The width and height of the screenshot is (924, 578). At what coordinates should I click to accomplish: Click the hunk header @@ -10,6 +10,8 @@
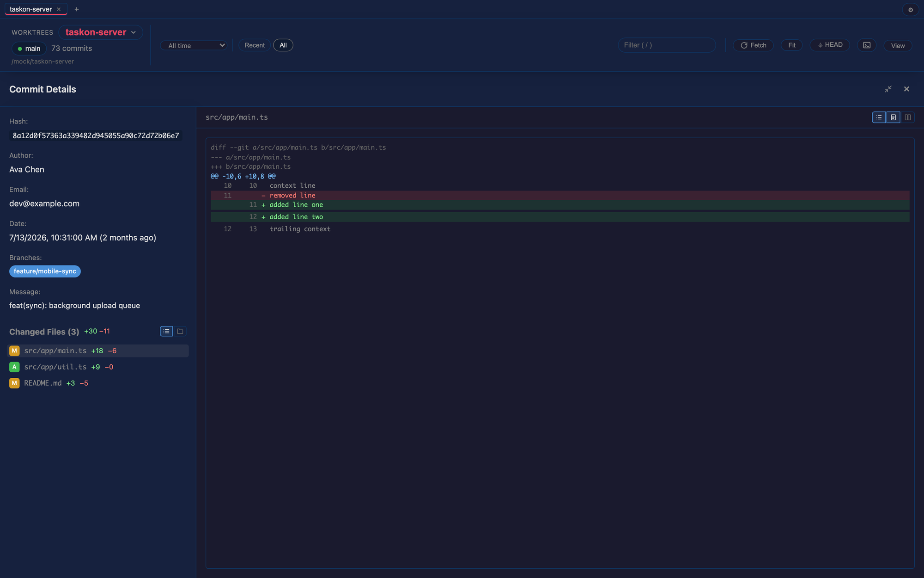pyautogui.click(x=243, y=176)
